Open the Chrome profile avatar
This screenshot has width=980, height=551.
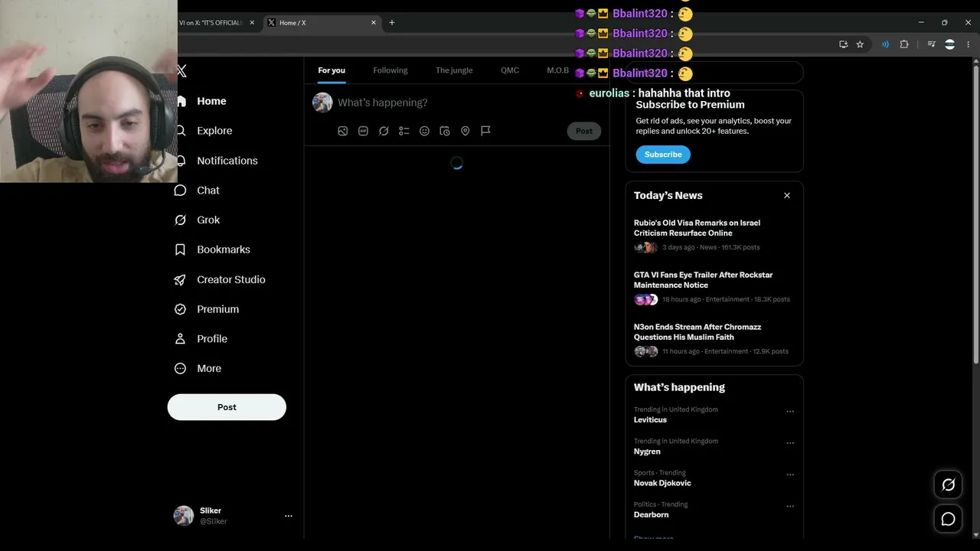pos(949,44)
